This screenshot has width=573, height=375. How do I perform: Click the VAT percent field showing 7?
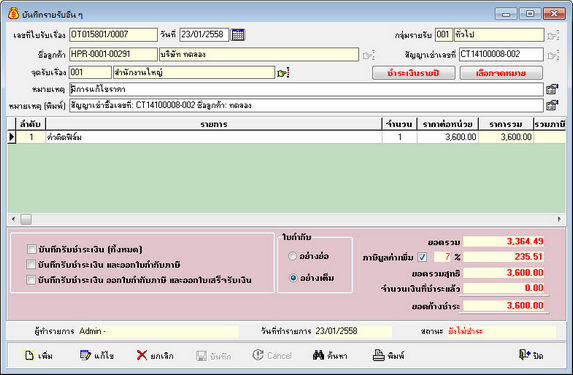pyautogui.click(x=443, y=257)
